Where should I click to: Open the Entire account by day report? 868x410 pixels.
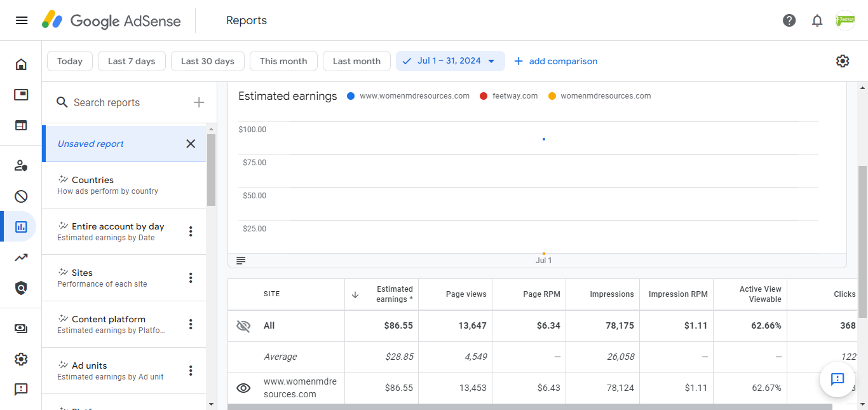[x=124, y=231]
